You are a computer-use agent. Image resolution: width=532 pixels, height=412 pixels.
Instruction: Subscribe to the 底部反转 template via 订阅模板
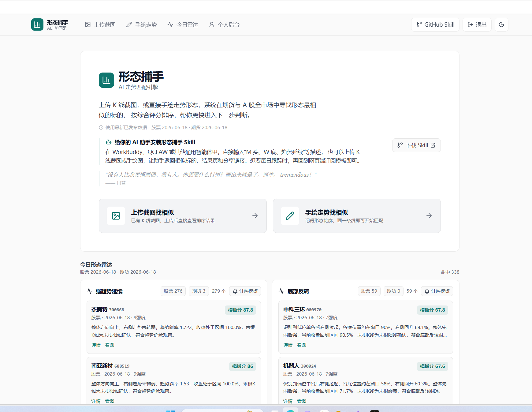437,291
